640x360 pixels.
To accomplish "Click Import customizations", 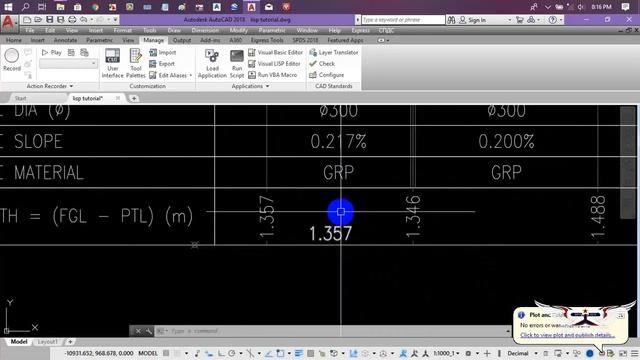I will 162,52.
